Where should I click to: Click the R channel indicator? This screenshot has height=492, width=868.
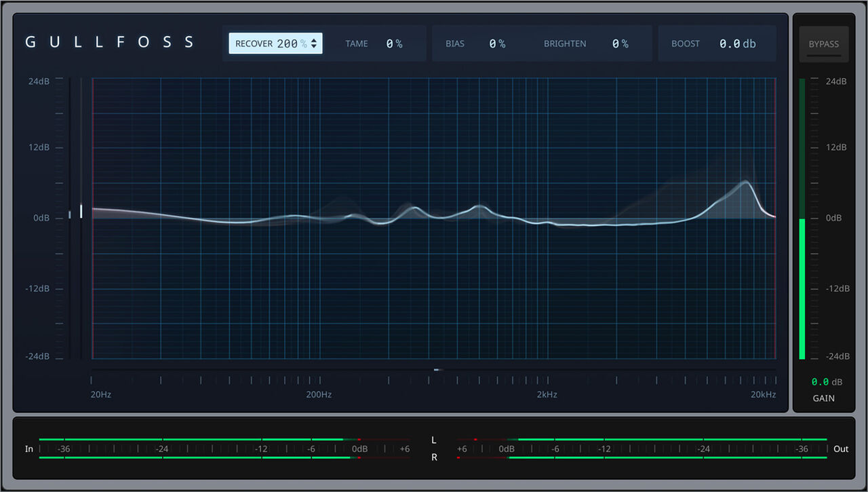(x=433, y=457)
